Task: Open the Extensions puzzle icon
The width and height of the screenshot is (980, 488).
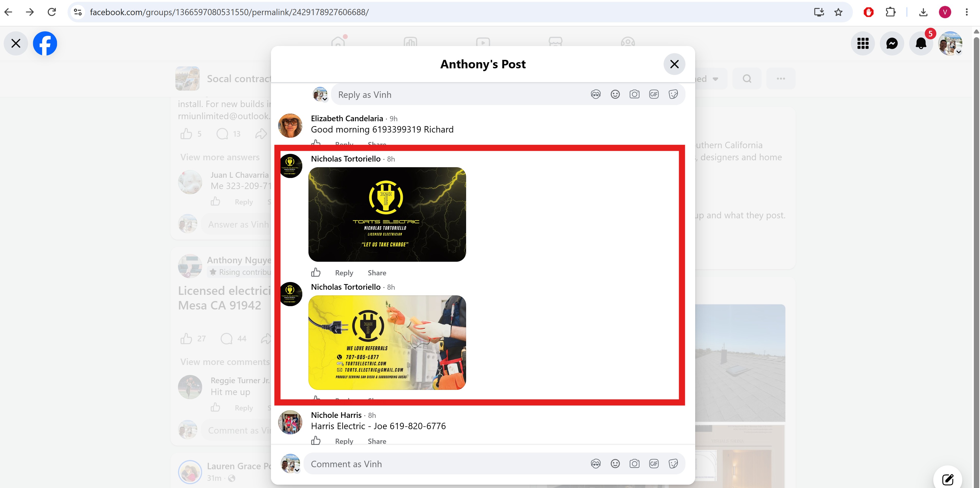Action: [x=891, y=12]
